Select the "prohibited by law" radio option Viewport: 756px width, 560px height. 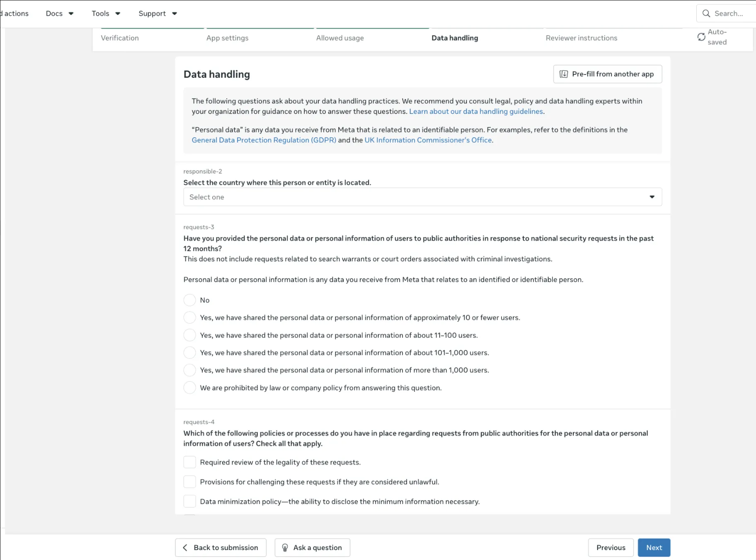(x=189, y=388)
